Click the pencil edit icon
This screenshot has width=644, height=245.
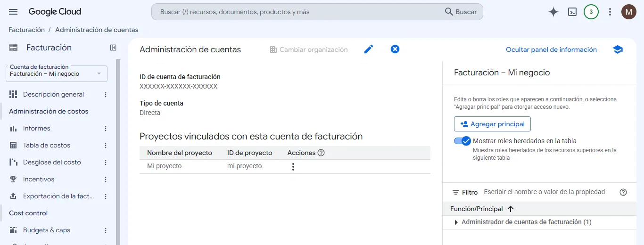(369, 49)
